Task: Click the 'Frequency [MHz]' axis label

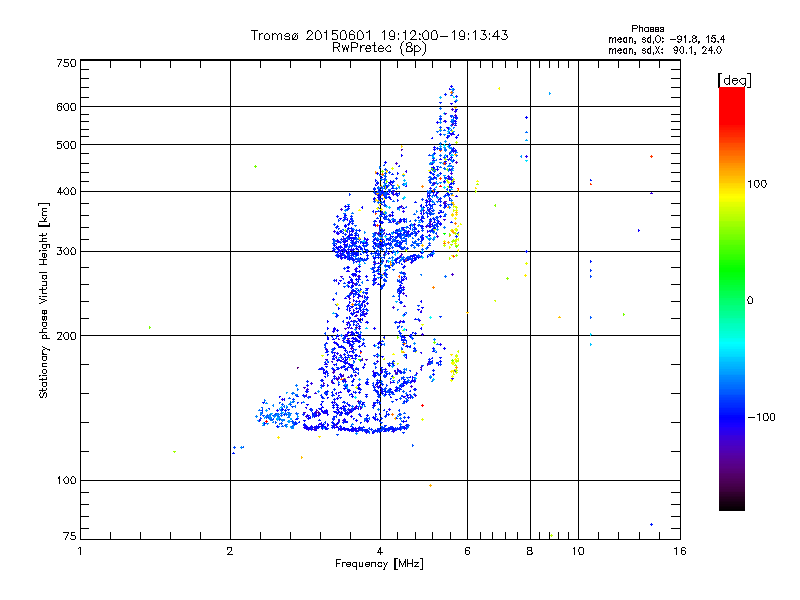Action: click(x=379, y=564)
